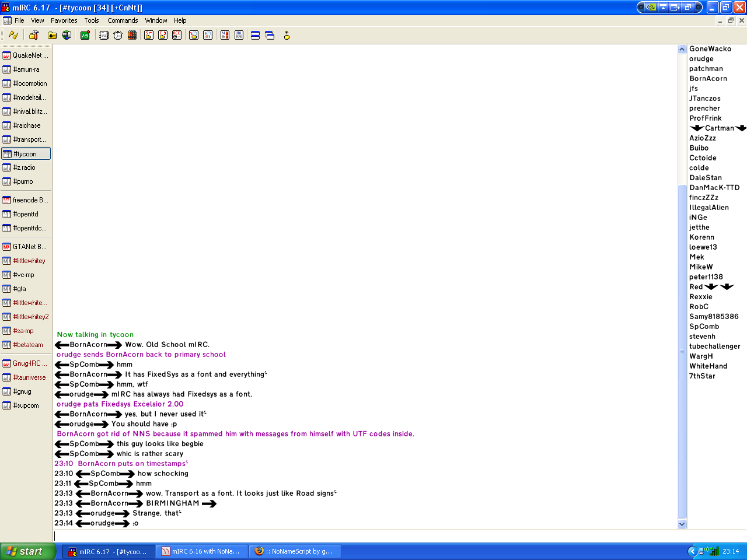Click the Timer stopwatch toolbar icon
Viewport: 747px width, 560px height.
coord(118,36)
